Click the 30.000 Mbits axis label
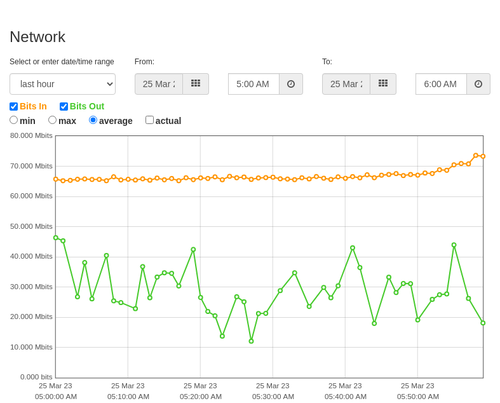This screenshot has width=500, height=403. click(x=31, y=287)
